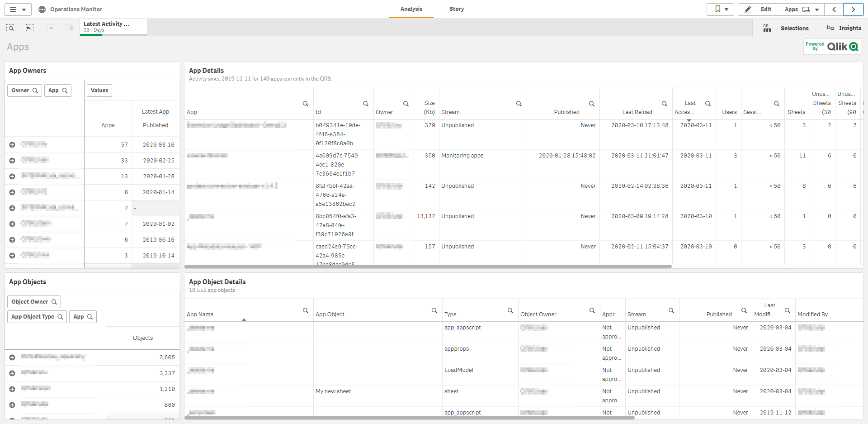Click the App Details horizontal scrollbar

(428, 267)
